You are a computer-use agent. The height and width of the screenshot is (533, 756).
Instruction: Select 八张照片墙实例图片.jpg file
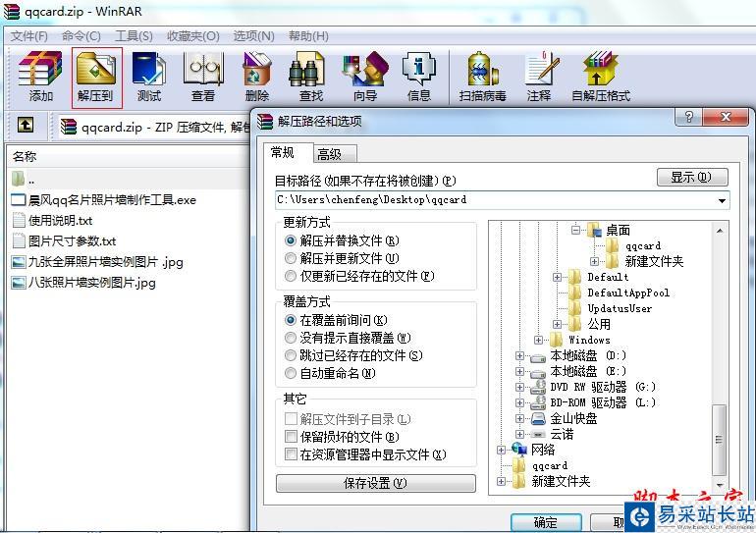[83, 283]
